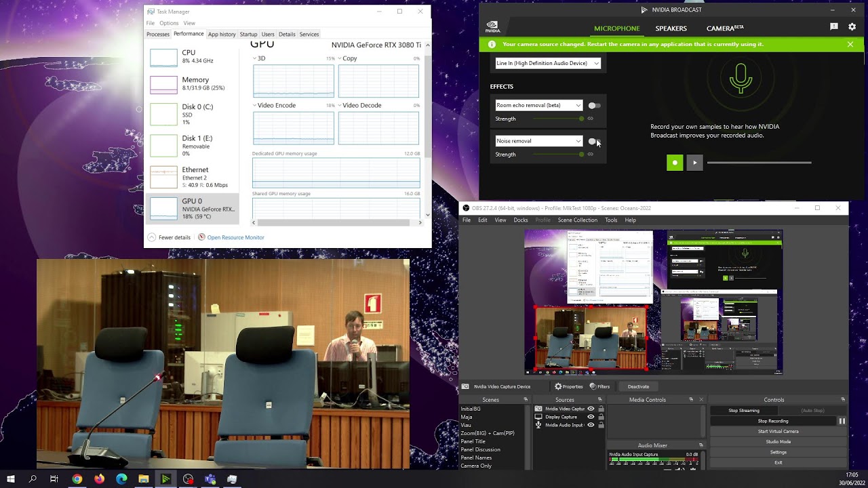Open OBS Docks menu
This screenshot has height=488, width=868.
point(521,220)
